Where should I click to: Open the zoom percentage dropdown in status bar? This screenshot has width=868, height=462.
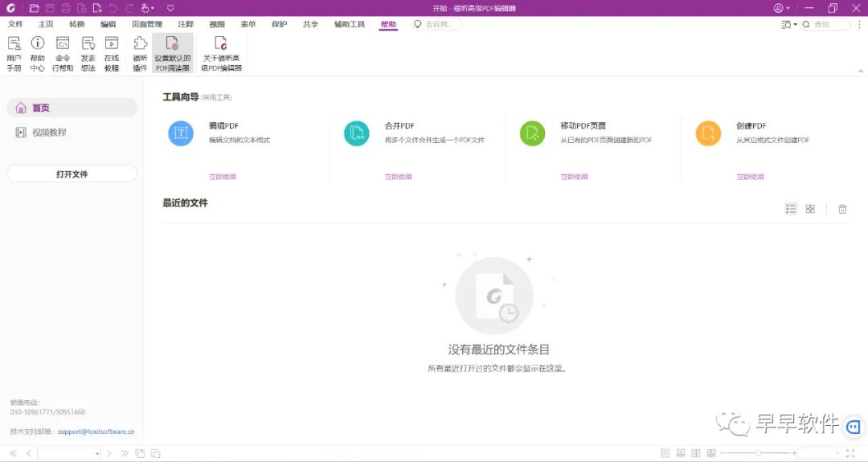tap(837, 454)
